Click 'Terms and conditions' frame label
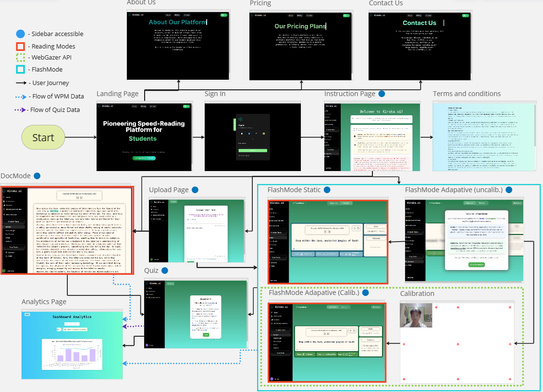 click(x=467, y=94)
